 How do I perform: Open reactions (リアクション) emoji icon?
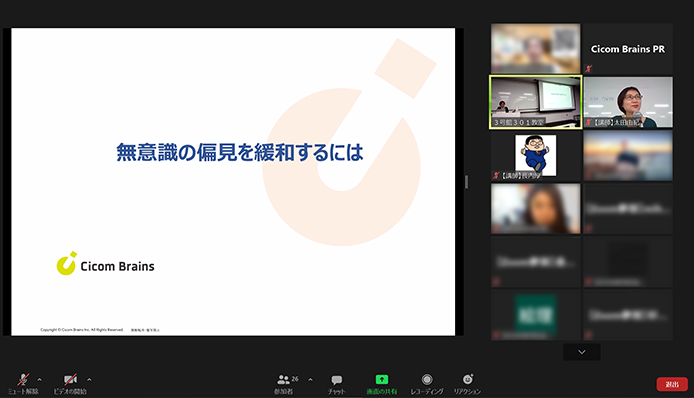[x=467, y=379]
